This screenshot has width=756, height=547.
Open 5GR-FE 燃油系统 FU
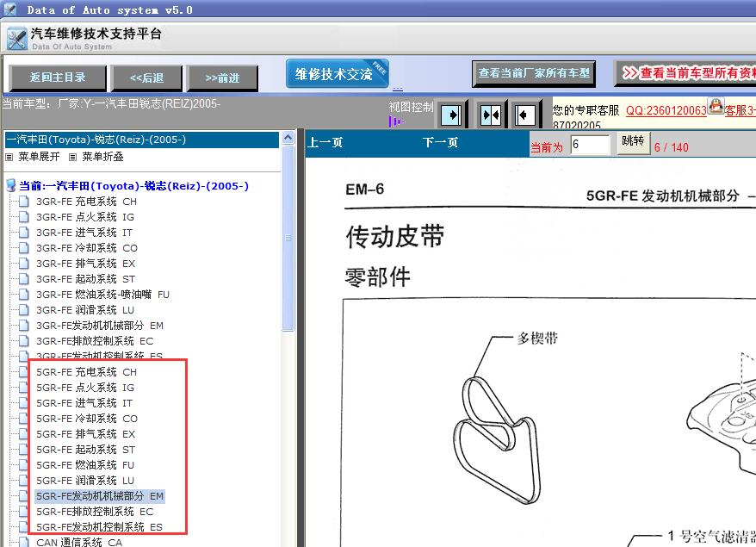(x=85, y=465)
